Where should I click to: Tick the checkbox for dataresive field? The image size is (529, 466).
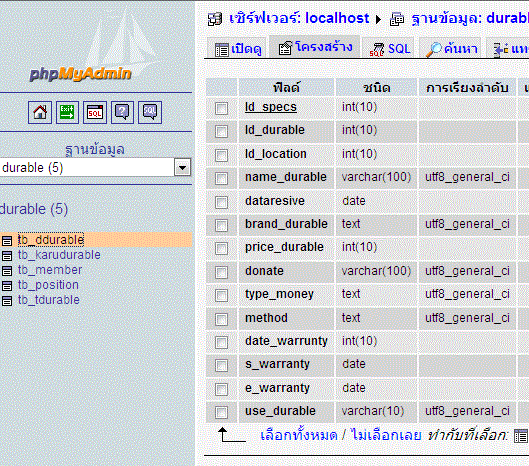(x=221, y=202)
